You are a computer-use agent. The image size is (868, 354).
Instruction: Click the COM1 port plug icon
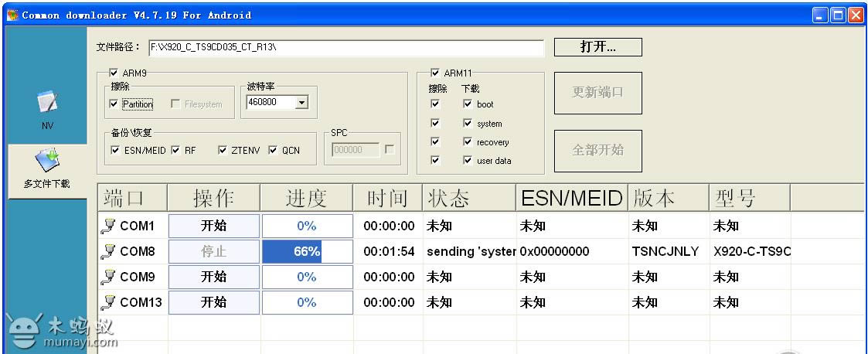pos(108,226)
